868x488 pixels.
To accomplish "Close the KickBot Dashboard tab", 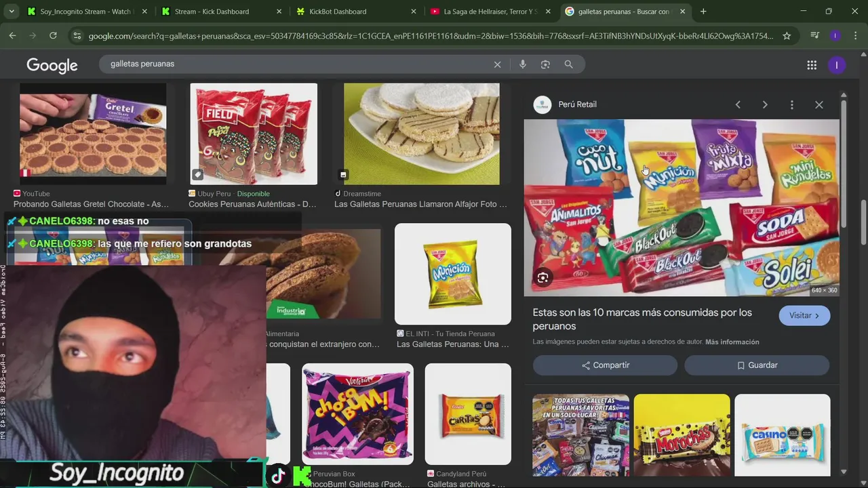I will [414, 12].
